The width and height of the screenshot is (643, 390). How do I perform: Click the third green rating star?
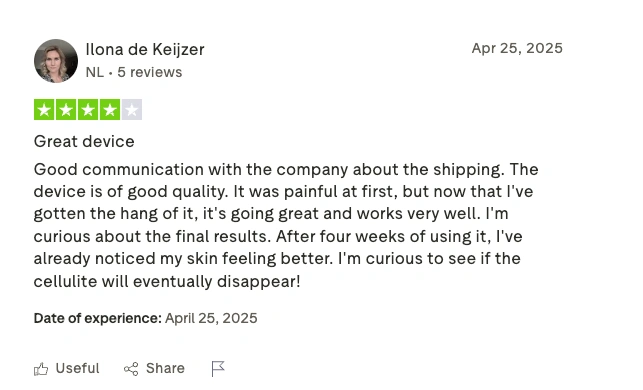(x=88, y=109)
